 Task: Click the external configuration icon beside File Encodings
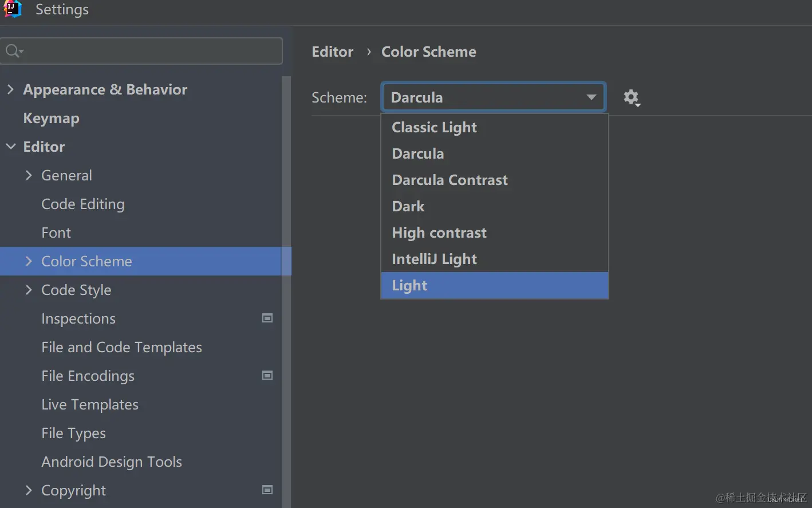[x=267, y=376]
